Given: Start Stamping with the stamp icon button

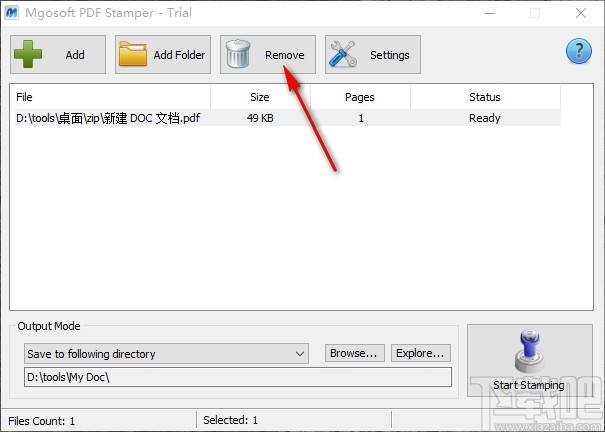Looking at the screenshot, I should point(530,361).
